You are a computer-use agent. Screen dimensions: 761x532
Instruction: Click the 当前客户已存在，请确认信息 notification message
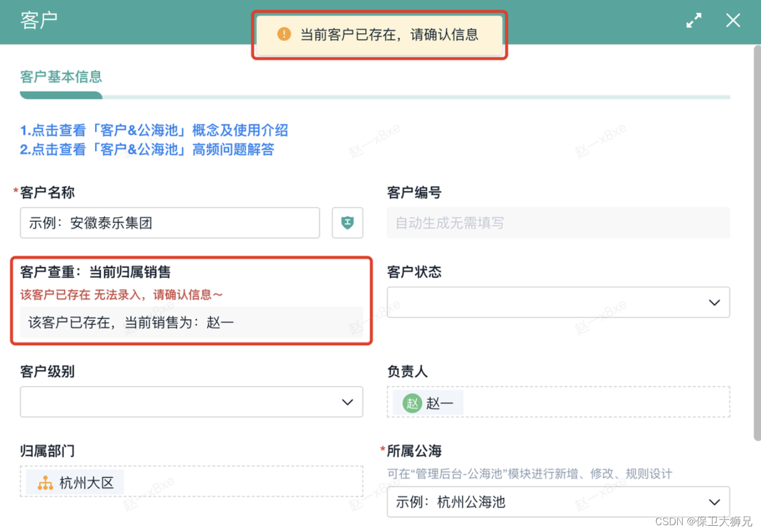[379, 35]
